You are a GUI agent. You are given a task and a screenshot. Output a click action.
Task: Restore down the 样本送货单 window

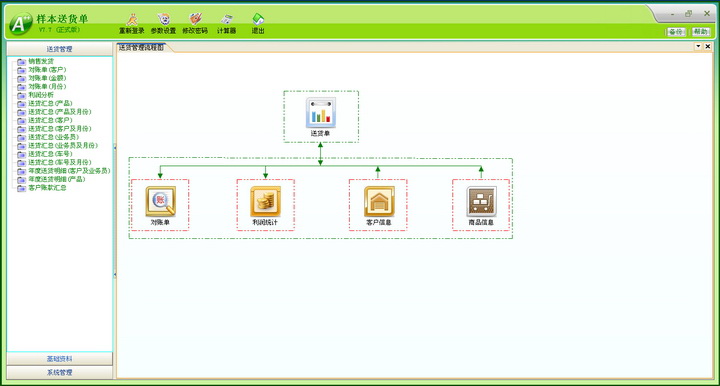(x=688, y=14)
